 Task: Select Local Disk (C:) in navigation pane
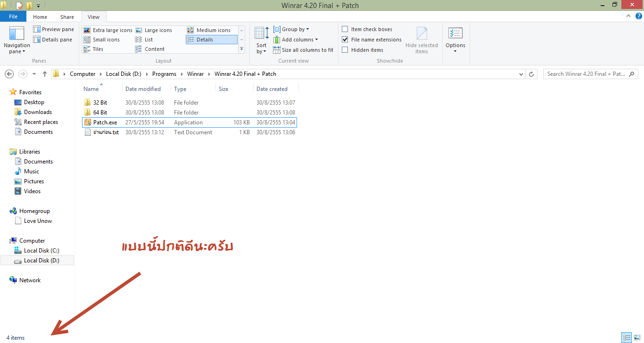[x=41, y=251]
